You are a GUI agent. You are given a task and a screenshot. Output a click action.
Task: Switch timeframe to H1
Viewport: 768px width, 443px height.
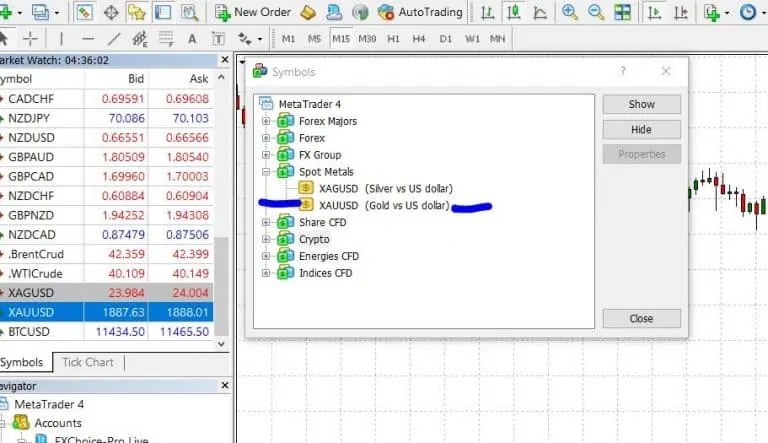[393, 38]
